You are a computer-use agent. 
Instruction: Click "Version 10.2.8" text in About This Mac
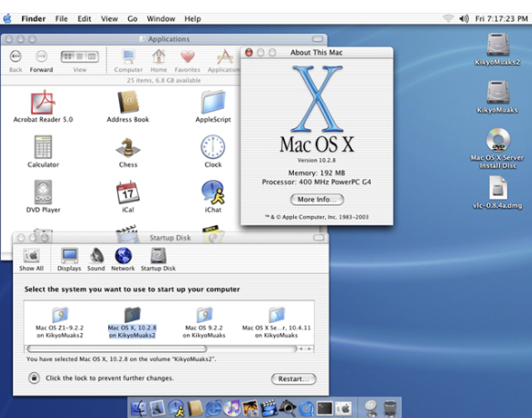click(x=317, y=160)
